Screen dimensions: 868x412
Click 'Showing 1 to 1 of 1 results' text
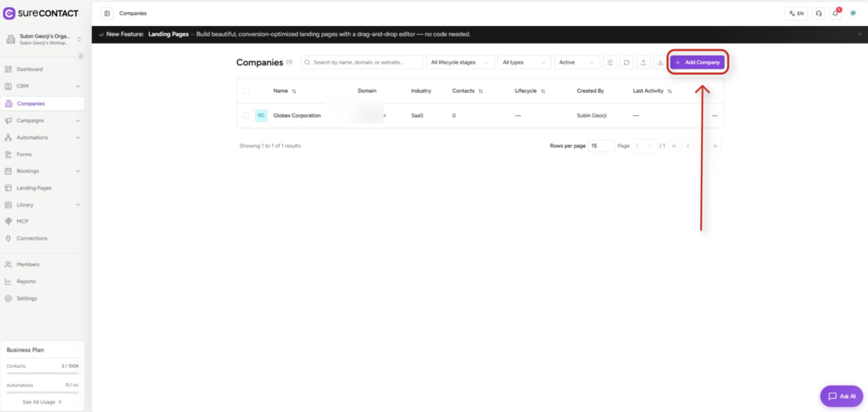pos(270,146)
